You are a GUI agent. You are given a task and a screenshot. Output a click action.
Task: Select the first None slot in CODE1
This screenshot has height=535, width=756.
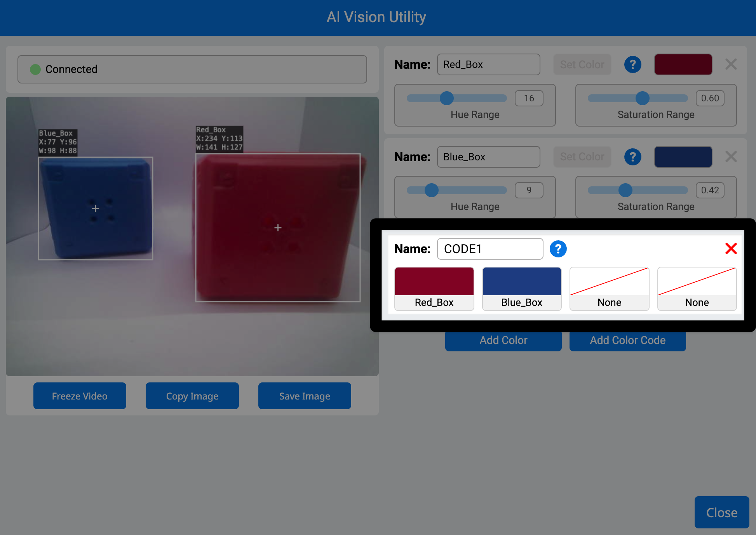tap(609, 288)
